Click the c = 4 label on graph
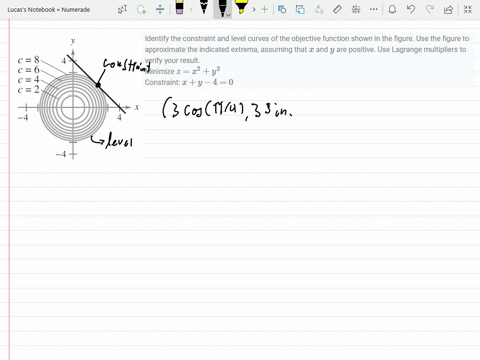Viewport: 480px width, 360px height. coord(28,80)
